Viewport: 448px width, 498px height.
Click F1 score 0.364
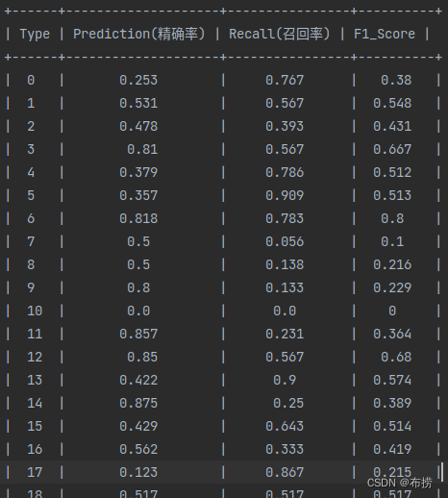tap(392, 334)
